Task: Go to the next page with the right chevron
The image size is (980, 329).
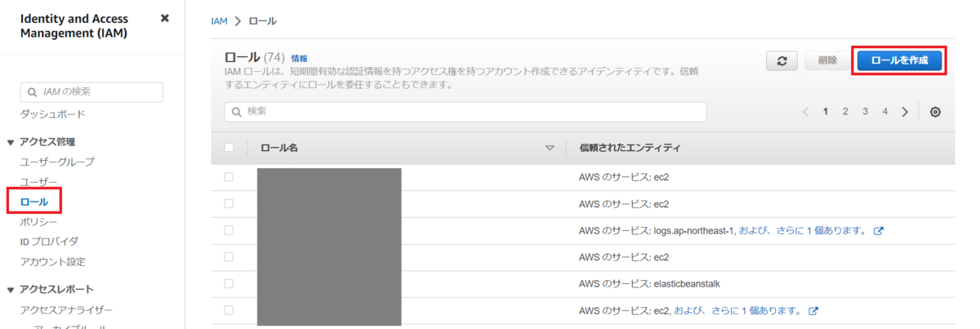Action: click(905, 112)
